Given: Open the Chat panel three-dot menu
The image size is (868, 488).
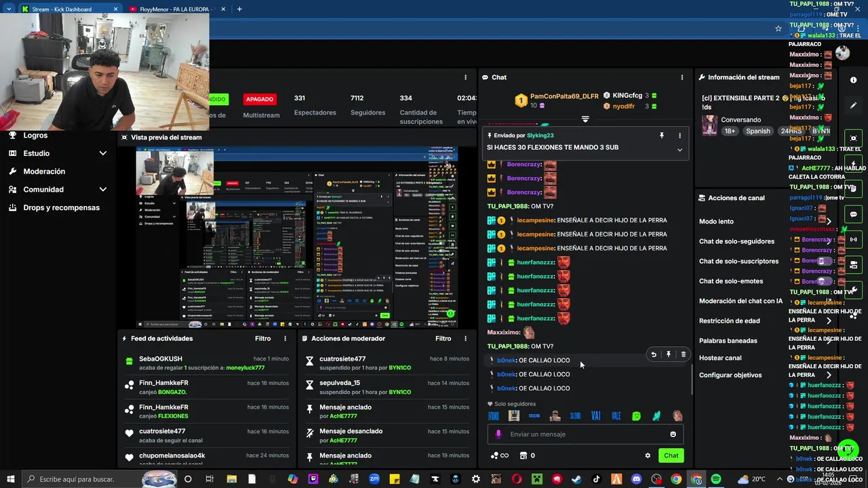Looking at the screenshot, I should pyautogui.click(x=682, y=77).
